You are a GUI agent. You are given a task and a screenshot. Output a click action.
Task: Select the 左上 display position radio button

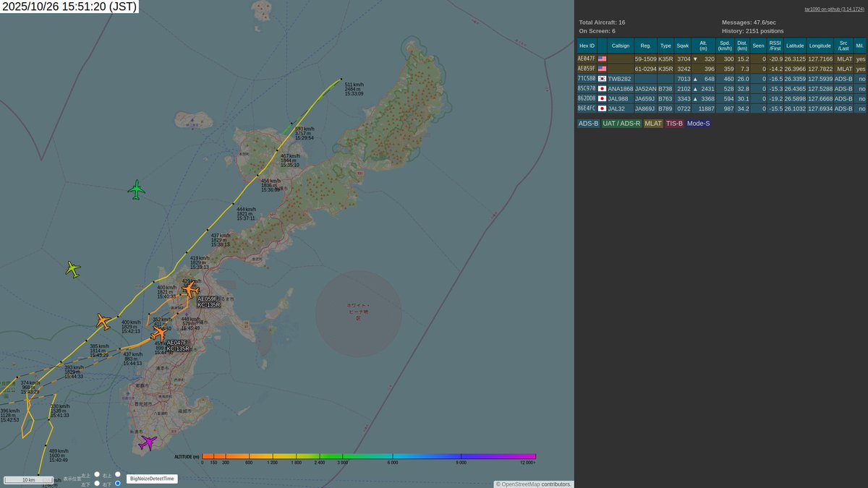coord(96,474)
